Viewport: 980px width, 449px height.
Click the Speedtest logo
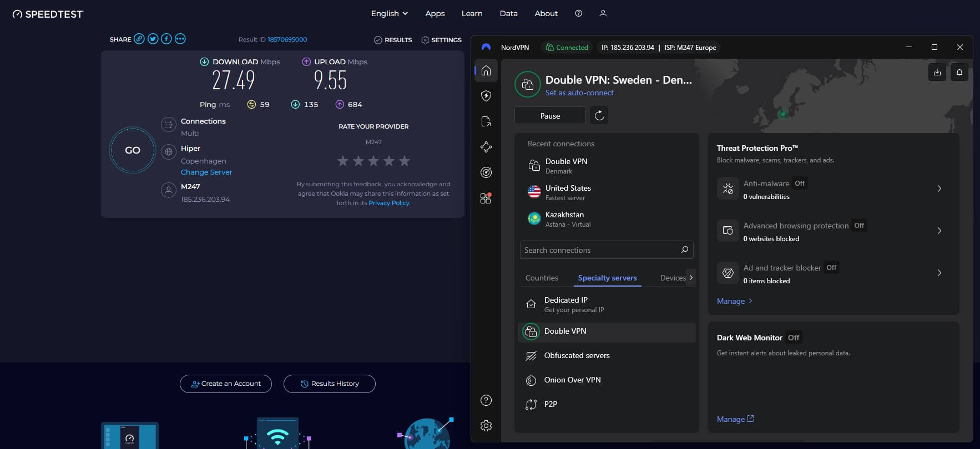pyautogui.click(x=48, y=14)
